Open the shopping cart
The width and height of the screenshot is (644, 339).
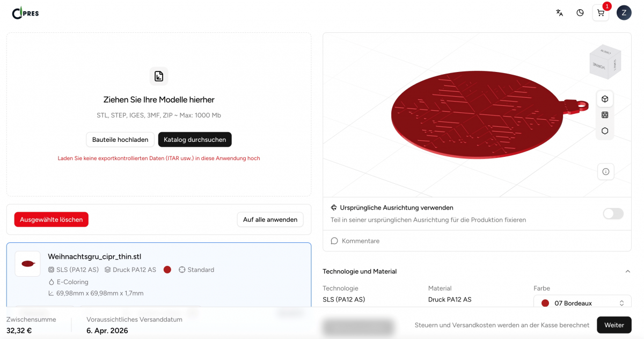pos(601,13)
